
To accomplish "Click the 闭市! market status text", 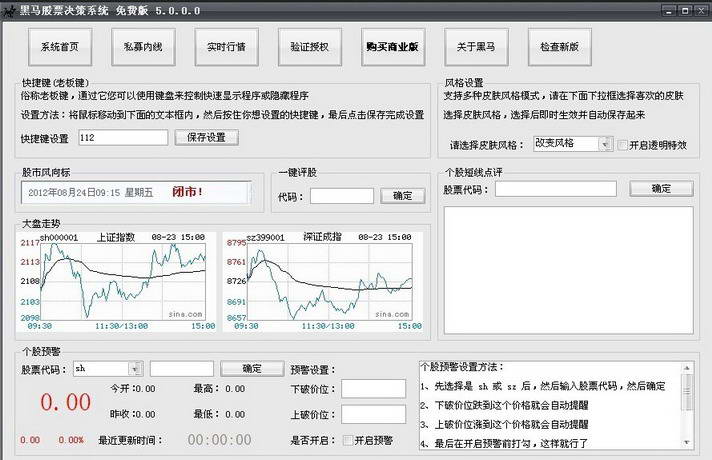I will [187, 192].
